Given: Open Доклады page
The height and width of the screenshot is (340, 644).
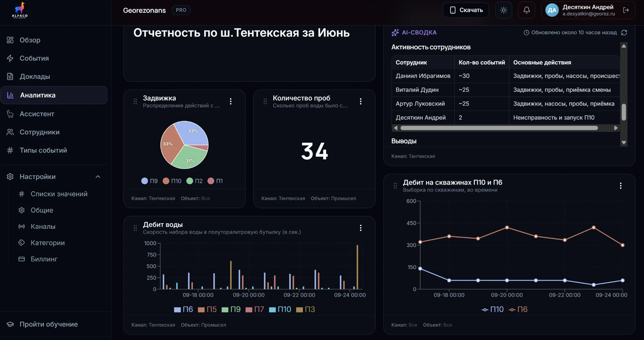Looking at the screenshot, I should [x=54, y=76].
